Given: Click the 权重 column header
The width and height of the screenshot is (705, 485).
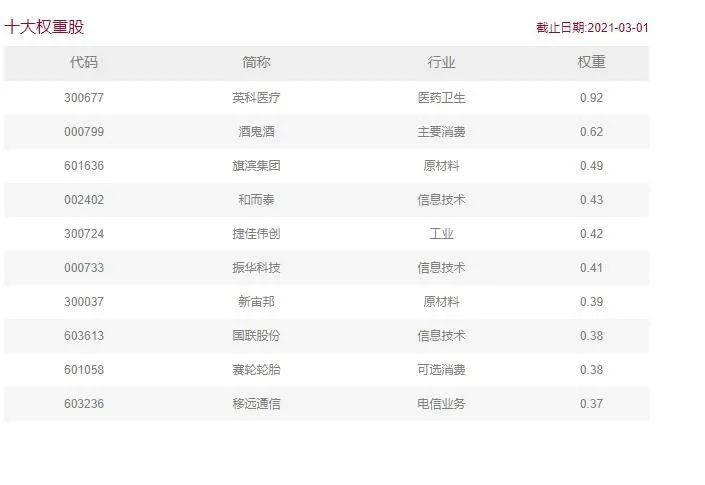Looking at the screenshot, I should coord(591,62).
